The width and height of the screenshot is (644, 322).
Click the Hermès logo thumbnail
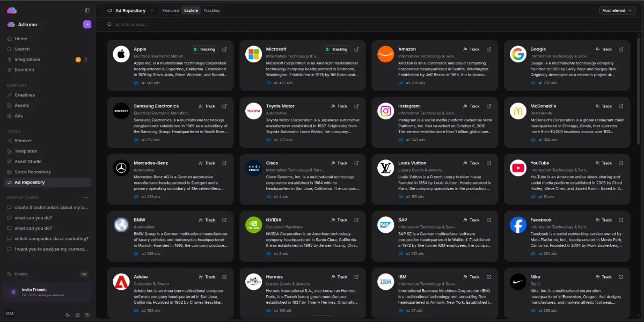[x=253, y=282]
